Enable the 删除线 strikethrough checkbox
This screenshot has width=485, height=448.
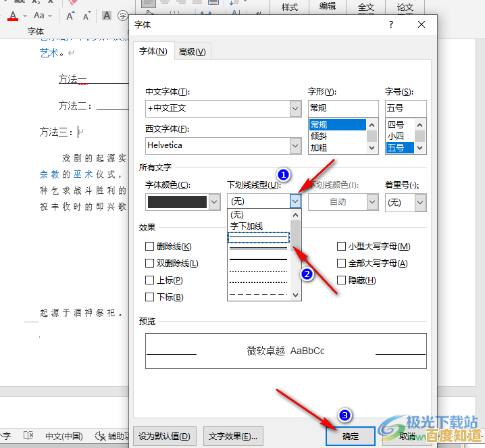(149, 247)
